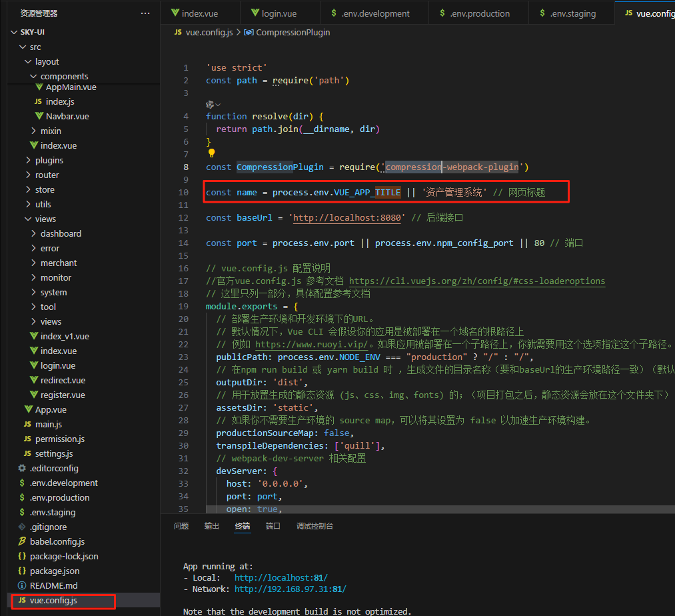
Task: Expand the router folder
Action: tap(28, 175)
